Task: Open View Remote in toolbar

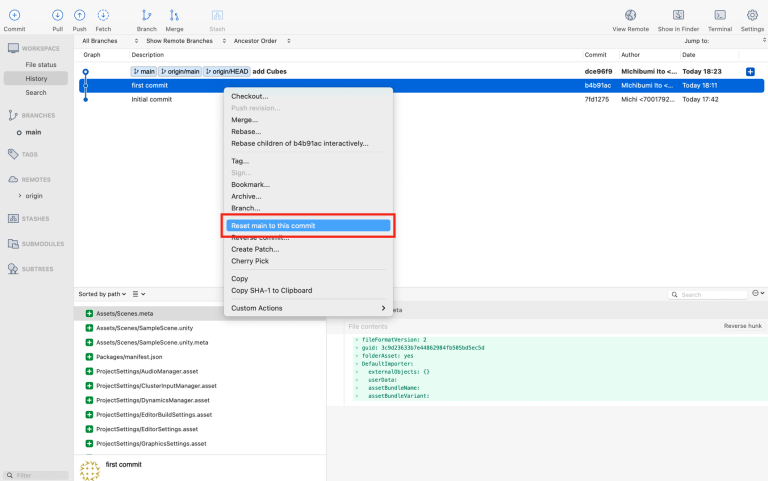Action: click(631, 15)
